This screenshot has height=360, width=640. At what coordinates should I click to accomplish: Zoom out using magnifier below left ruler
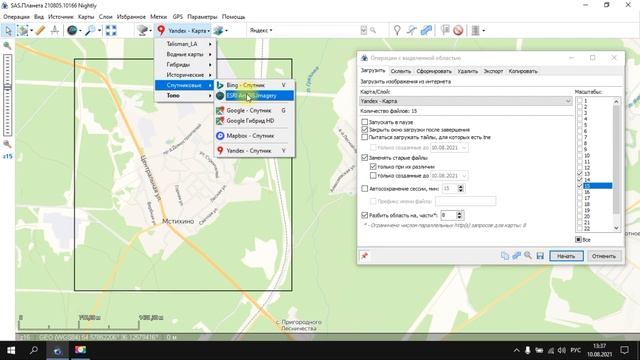click(7, 144)
